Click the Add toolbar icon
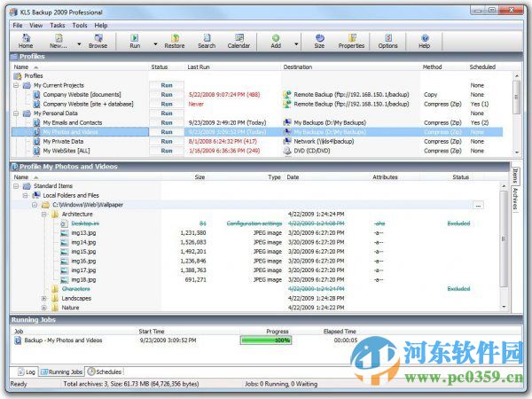Viewport: 532px width, 399px height. pos(276,41)
